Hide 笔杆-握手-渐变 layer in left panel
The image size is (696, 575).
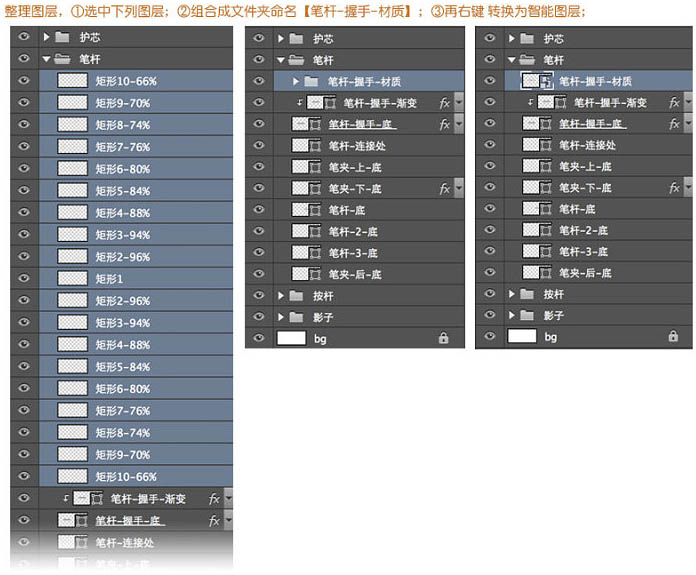tap(24, 498)
